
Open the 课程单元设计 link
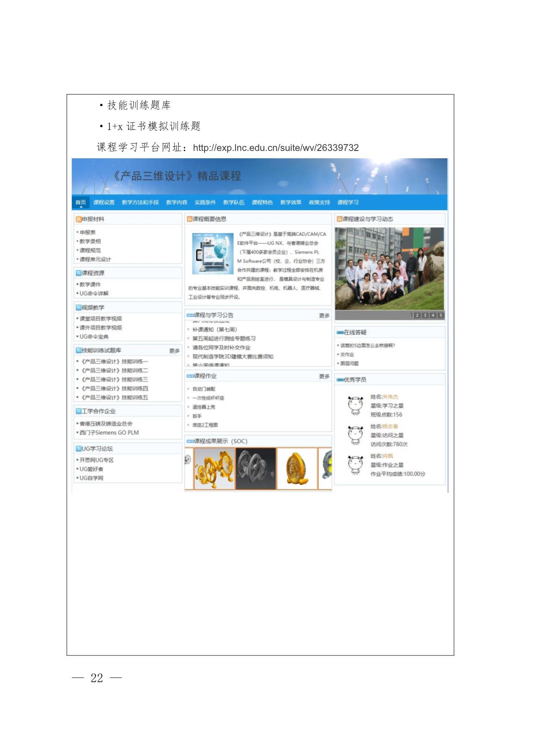tap(95, 260)
